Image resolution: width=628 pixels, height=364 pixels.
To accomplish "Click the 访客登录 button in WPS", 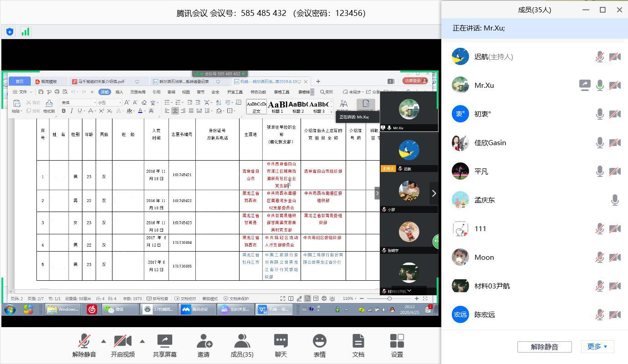I will (x=415, y=81).
